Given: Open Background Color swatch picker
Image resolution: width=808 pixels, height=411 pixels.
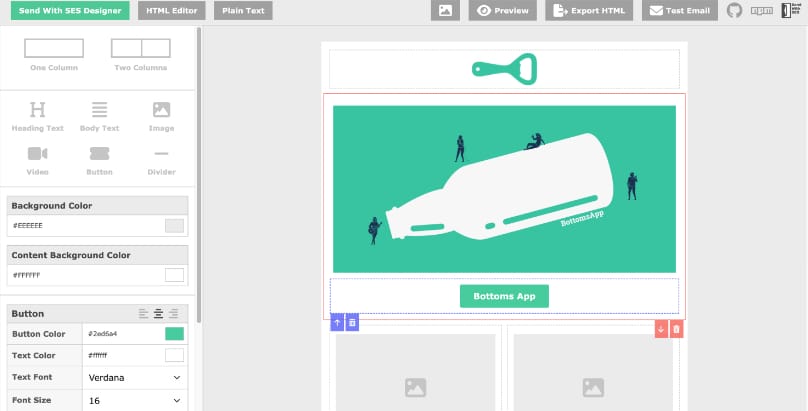Looking at the screenshot, I should coord(174,226).
